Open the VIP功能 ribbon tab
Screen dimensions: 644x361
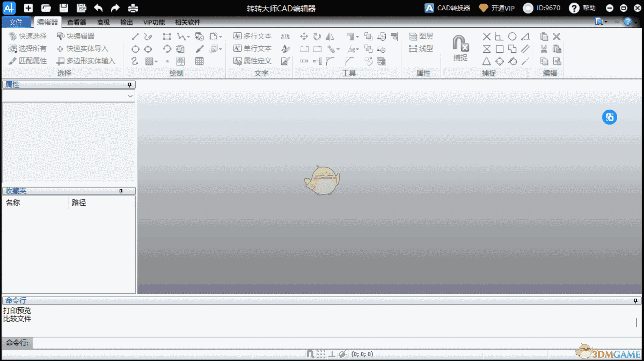click(x=154, y=22)
